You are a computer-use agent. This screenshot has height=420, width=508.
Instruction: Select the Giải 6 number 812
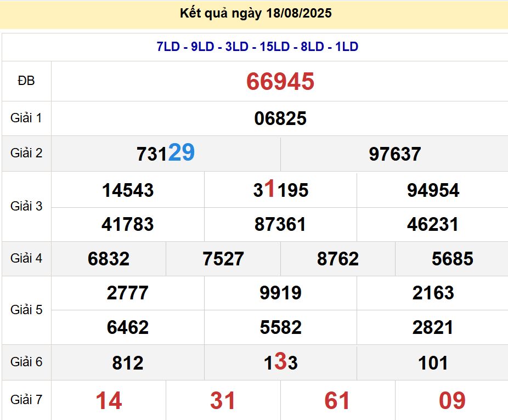click(x=127, y=362)
